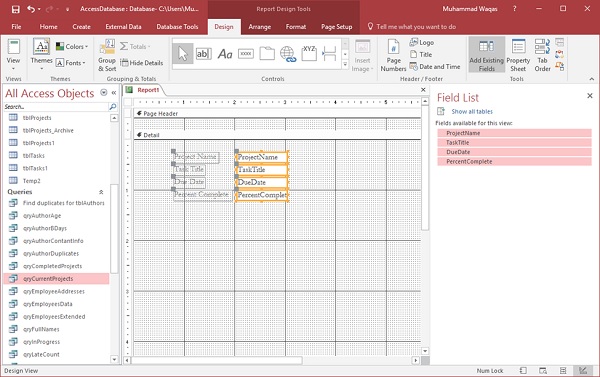Expand the Fonts dropdown

(x=71, y=63)
